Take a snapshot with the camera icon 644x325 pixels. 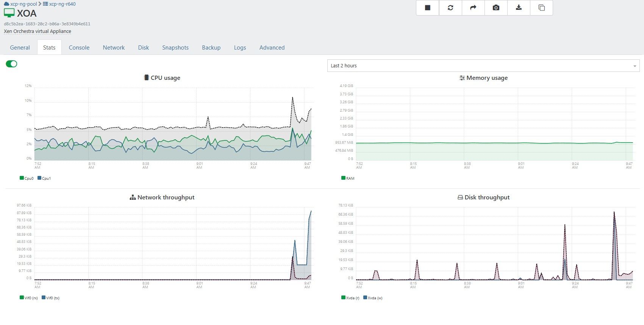[496, 8]
